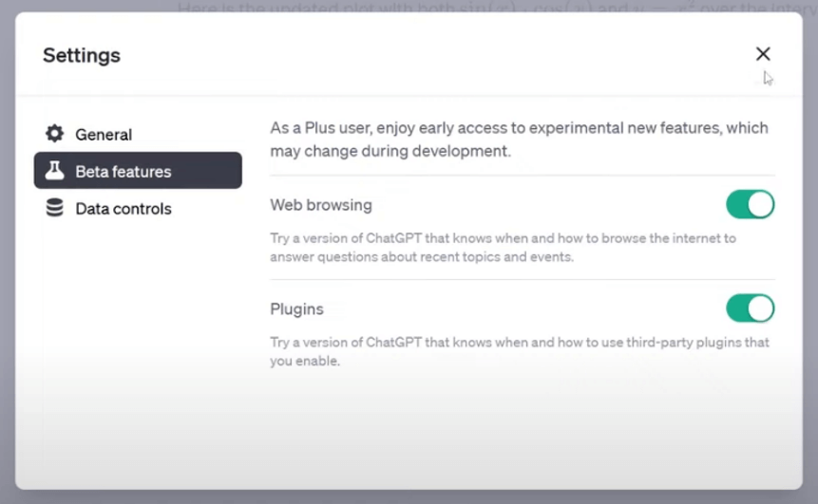
Task: Click the white knob on Web browsing switch
Action: [760, 204]
